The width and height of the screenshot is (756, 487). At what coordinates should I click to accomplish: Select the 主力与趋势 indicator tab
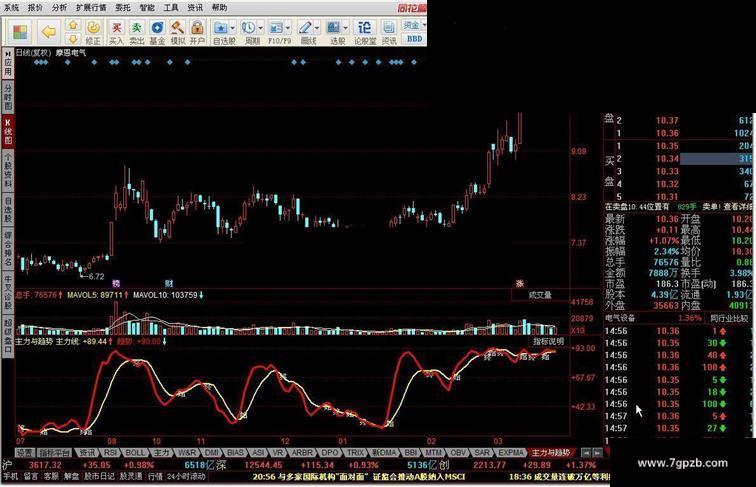[552, 453]
